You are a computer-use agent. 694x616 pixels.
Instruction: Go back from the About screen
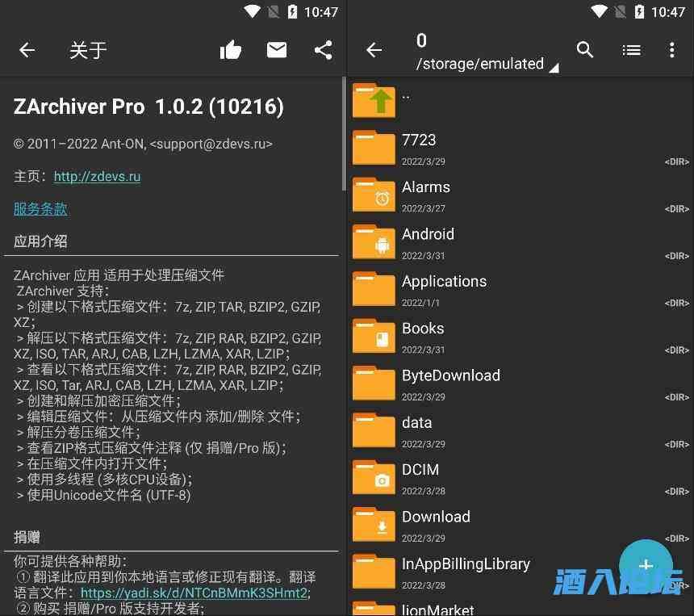[27, 50]
